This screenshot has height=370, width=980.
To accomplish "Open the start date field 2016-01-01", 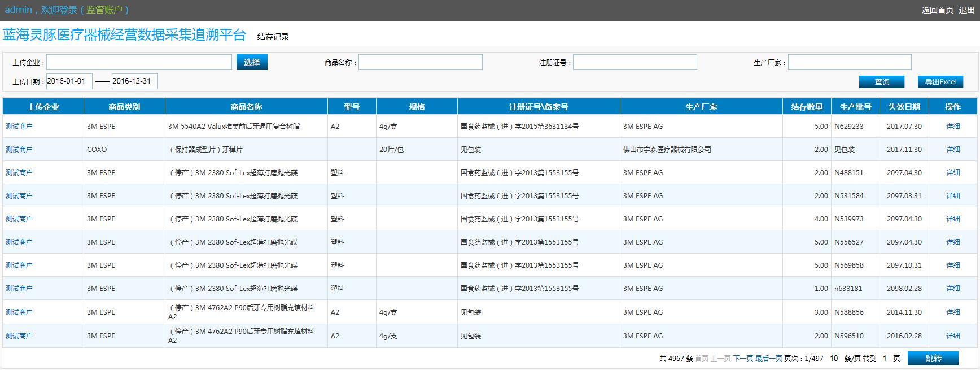I will 69,81.
